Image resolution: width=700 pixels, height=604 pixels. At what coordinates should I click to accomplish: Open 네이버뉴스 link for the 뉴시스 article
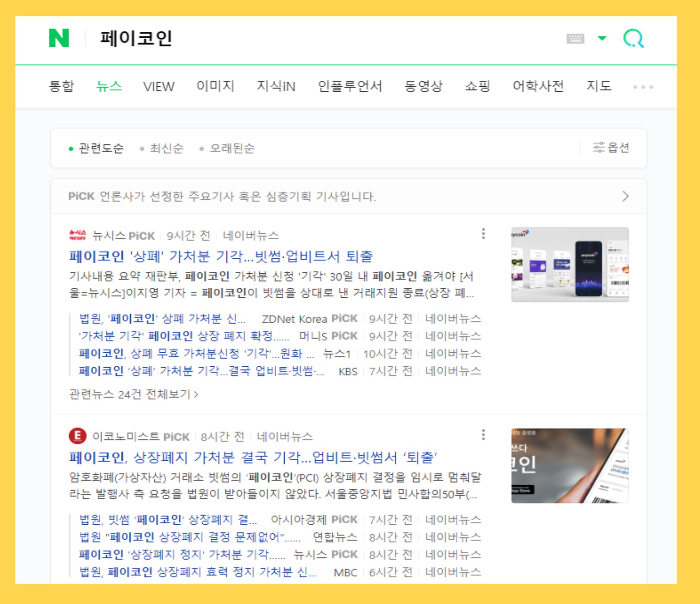[x=251, y=236]
